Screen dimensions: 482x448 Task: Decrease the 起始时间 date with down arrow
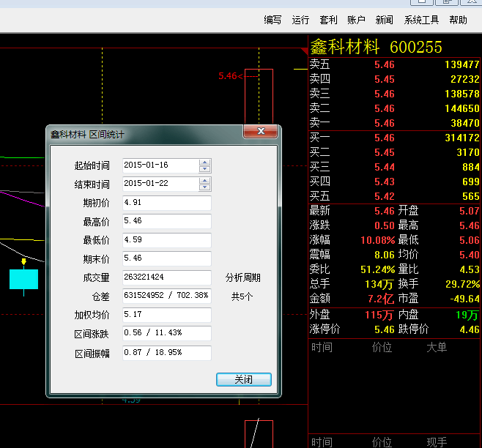205,169
